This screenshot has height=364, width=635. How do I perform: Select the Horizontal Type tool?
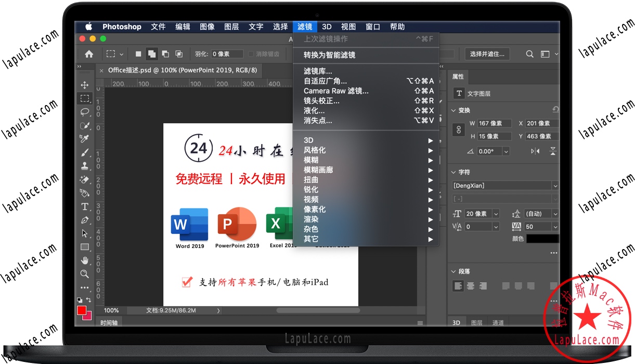[x=85, y=206]
